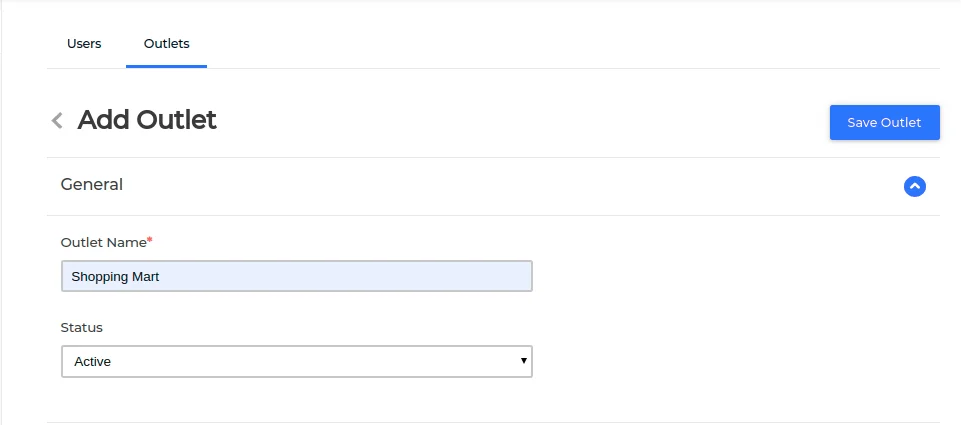Select the Outlets tab
This screenshot has height=425, width=961.
pyautogui.click(x=167, y=44)
